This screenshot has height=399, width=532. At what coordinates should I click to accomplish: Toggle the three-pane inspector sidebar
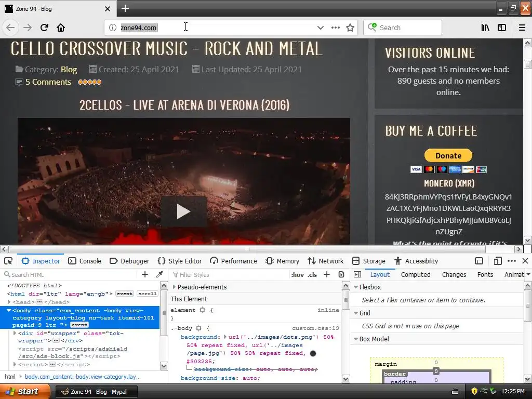pos(357,274)
